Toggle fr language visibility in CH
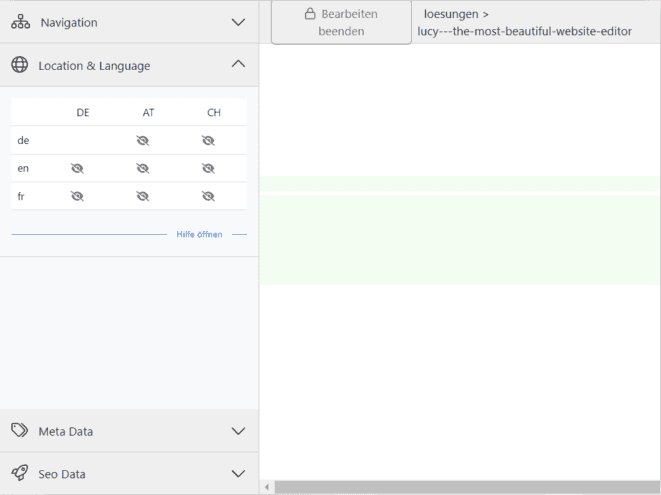 click(x=208, y=196)
